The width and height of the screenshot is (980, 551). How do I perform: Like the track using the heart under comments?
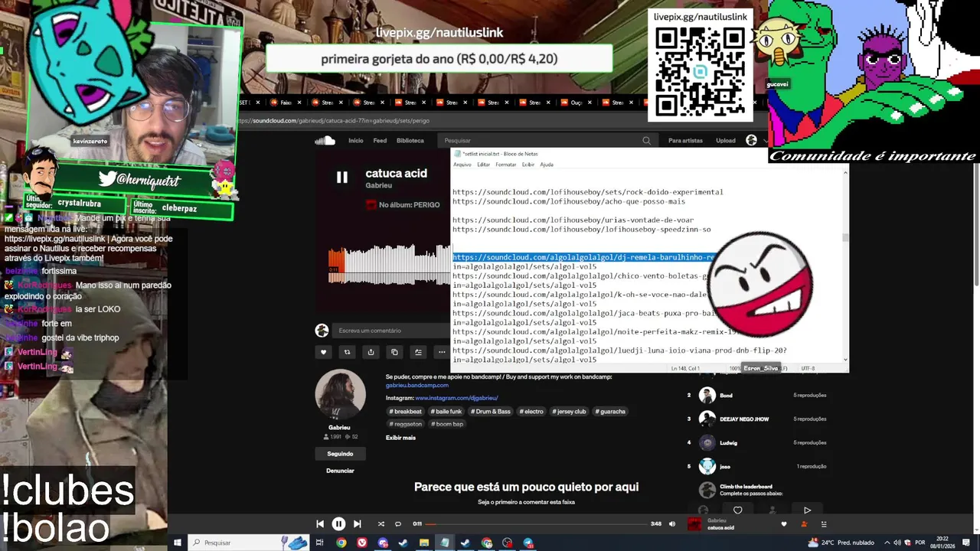(323, 352)
